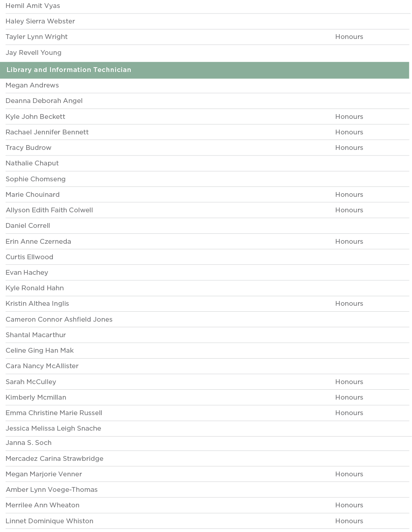Viewport: 412px width, 532px height.
Task: Click Honours beside Tayler Lynn Wright
Action: click(x=349, y=37)
